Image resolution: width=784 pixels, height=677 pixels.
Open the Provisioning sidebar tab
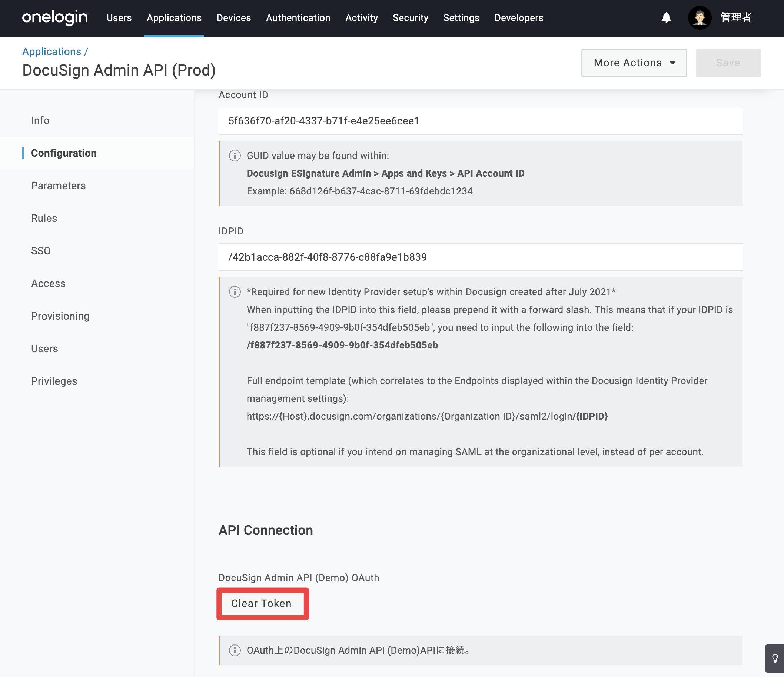pyautogui.click(x=60, y=316)
